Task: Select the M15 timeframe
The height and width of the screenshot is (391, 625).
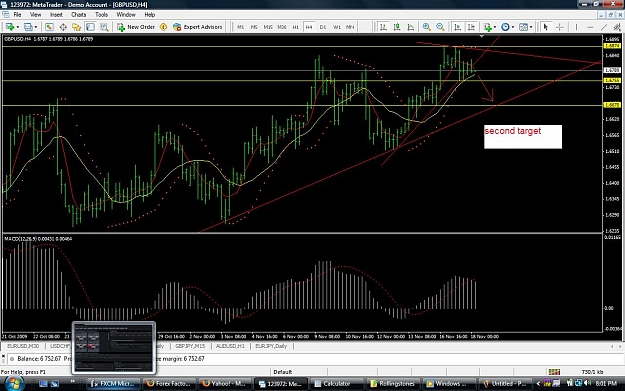Action: tap(268, 27)
